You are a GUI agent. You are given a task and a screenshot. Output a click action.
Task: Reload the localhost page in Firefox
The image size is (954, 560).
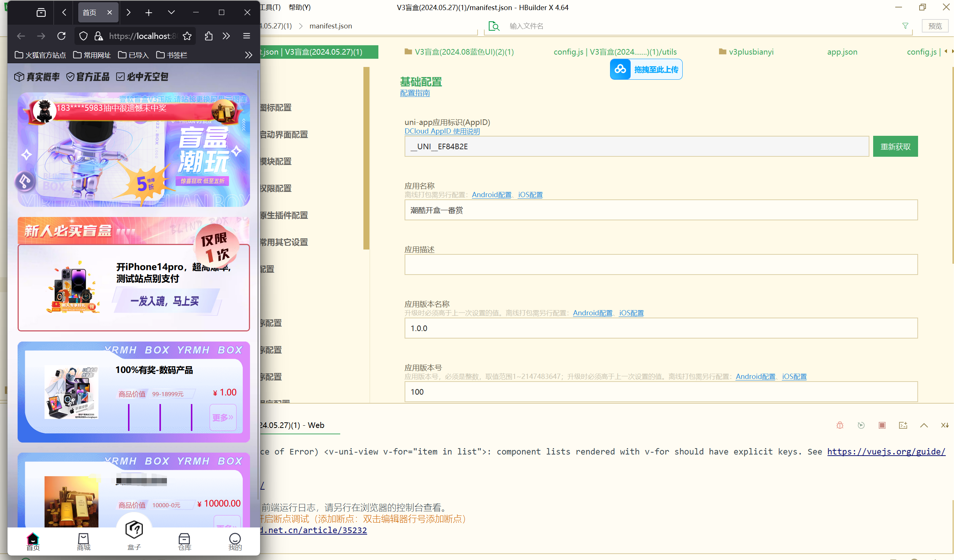point(61,36)
